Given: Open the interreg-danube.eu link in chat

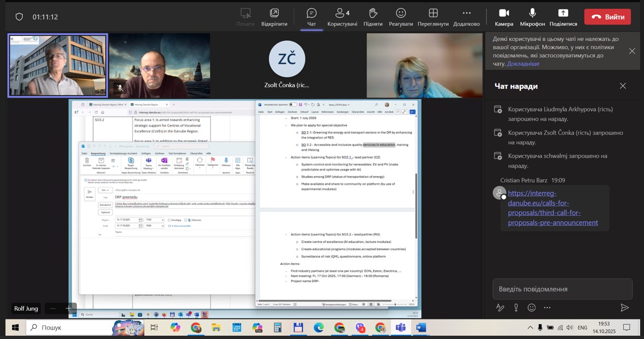Looking at the screenshot, I should [552, 208].
